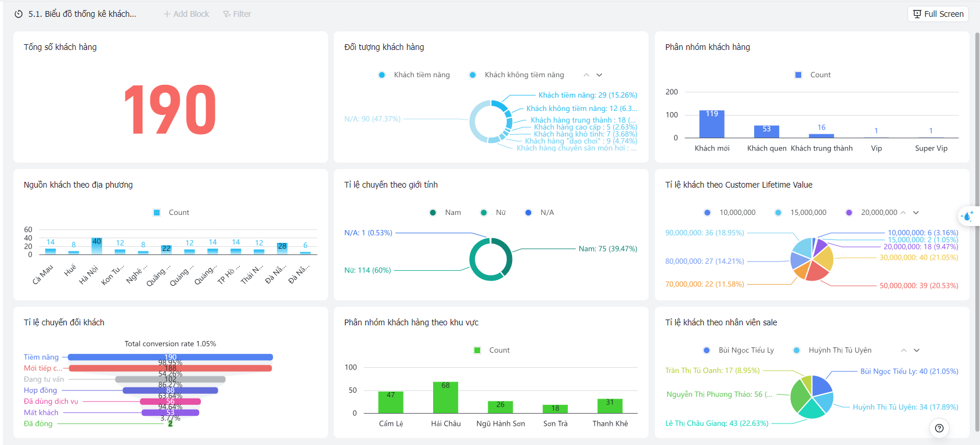Next legend page in nhân viên sale chart

(917, 350)
